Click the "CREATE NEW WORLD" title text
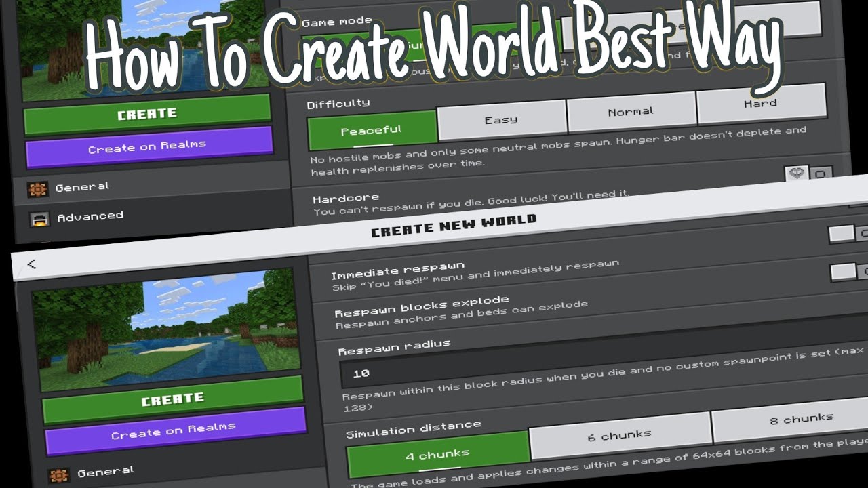 [454, 226]
